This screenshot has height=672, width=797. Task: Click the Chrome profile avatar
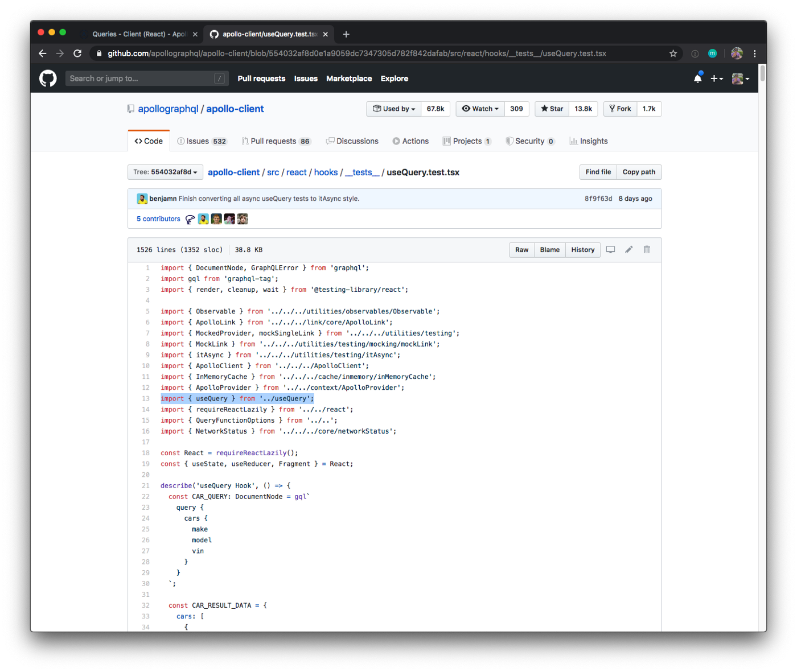[x=737, y=53]
